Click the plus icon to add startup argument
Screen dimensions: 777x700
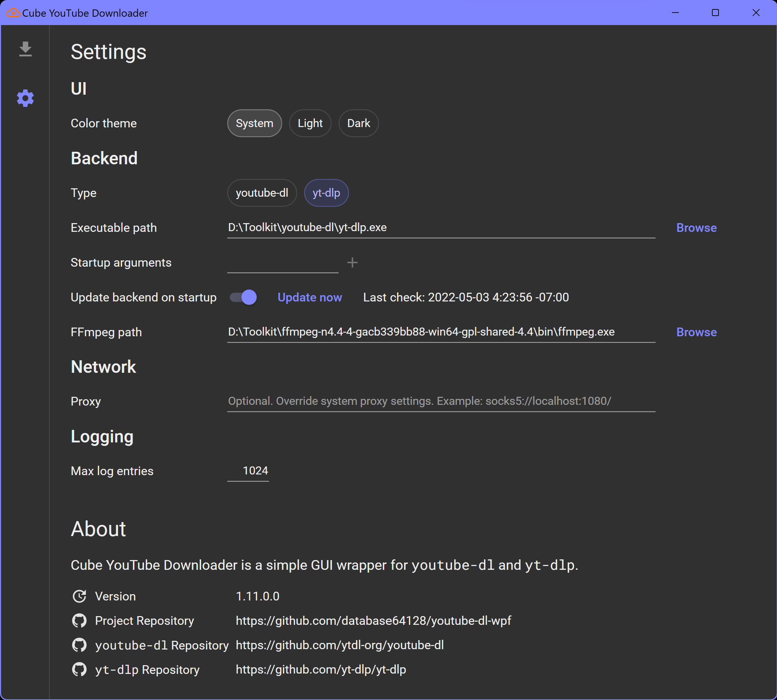point(352,263)
